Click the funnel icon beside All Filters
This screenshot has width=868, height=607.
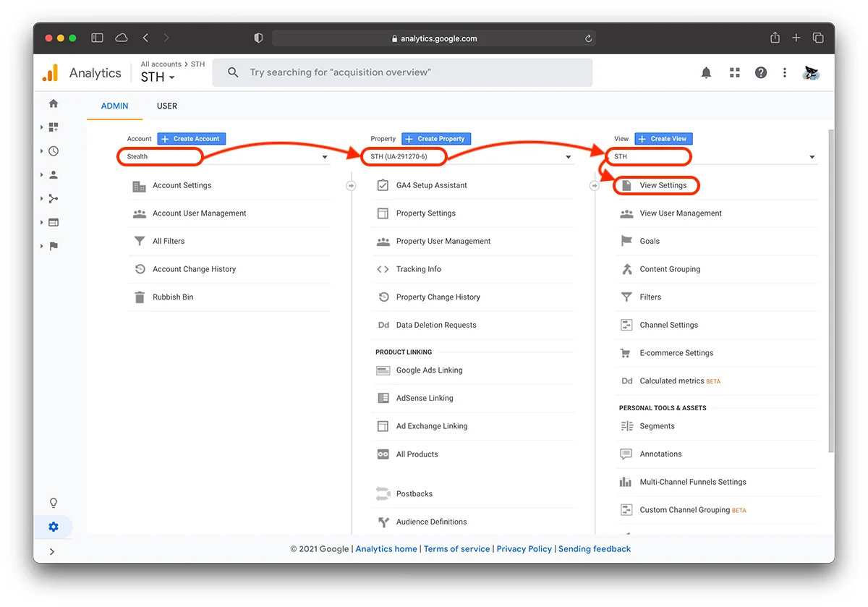pyautogui.click(x=140, y=242)
